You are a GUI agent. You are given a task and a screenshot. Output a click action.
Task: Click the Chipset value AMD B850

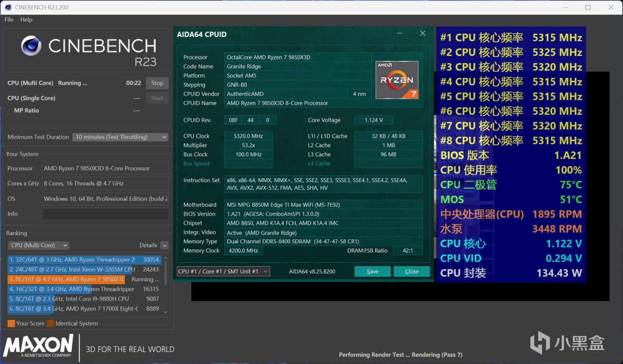(x=323, y=223)
